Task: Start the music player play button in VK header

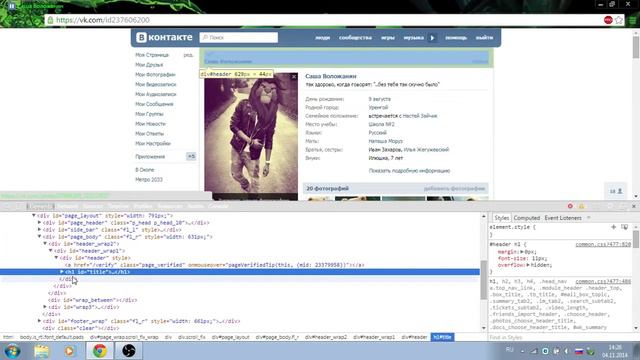Action: click(432, 38)
